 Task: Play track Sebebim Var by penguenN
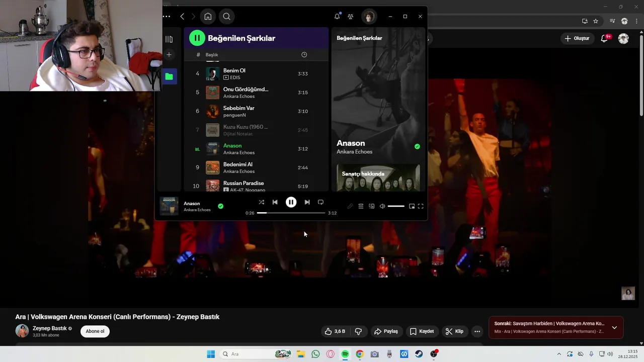pos(256,111)
